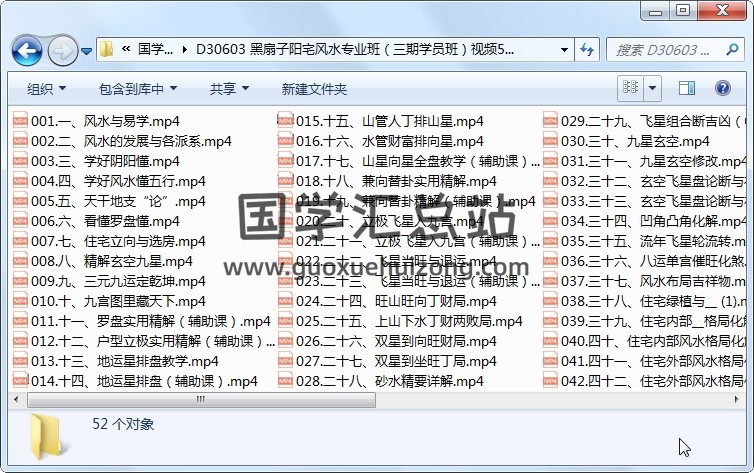Click the scrollbar right arrow
754x473 pixels.
pos(737,399)
